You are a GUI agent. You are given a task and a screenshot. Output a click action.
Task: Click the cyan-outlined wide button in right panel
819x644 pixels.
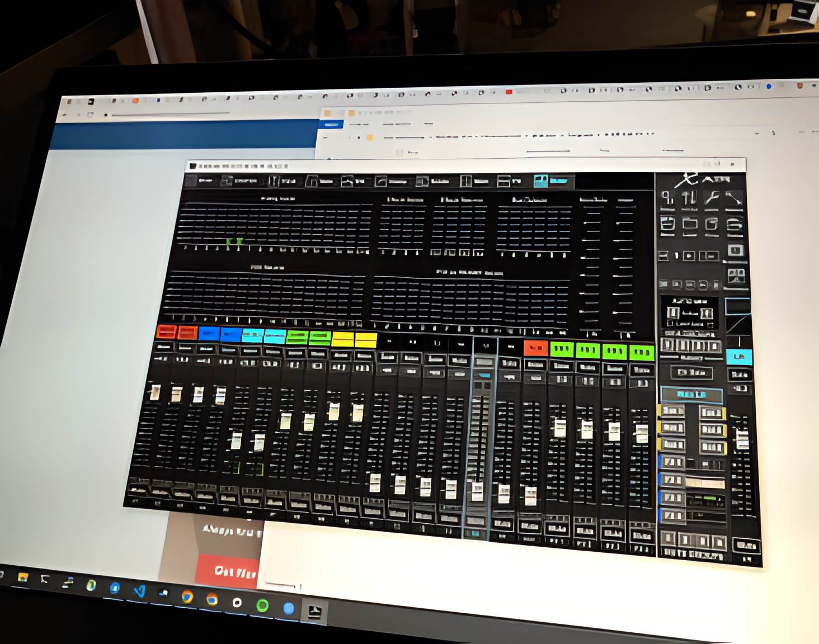click(x=691, y=395)
